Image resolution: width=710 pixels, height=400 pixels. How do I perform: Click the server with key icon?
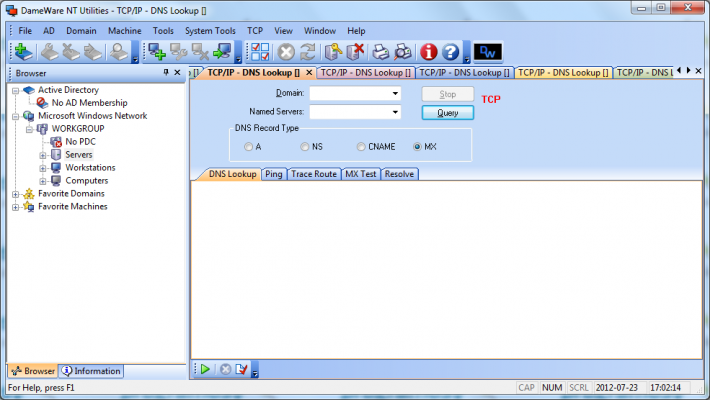[x=333, y=52]
